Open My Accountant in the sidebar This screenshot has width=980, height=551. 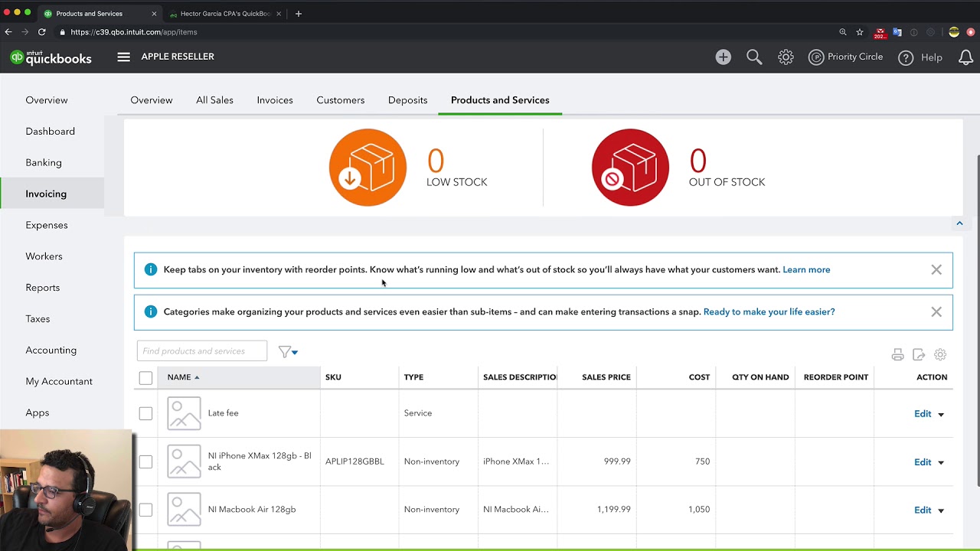[x=59, y=382]
